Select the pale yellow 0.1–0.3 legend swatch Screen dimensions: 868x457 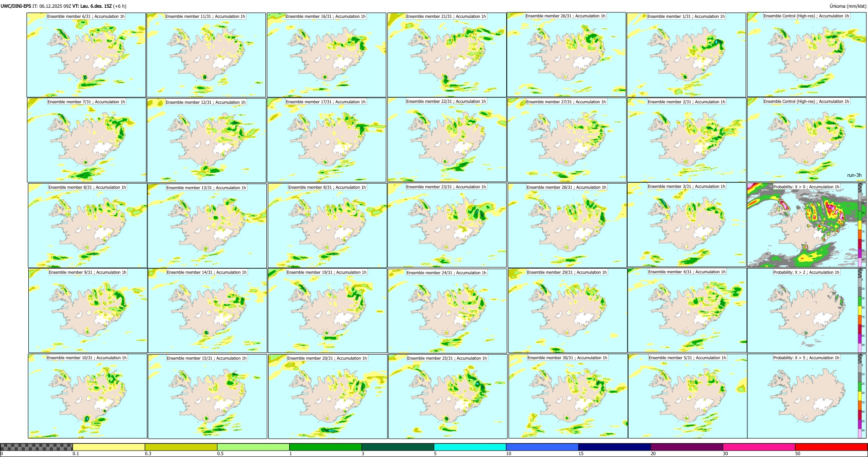[109, 447]
